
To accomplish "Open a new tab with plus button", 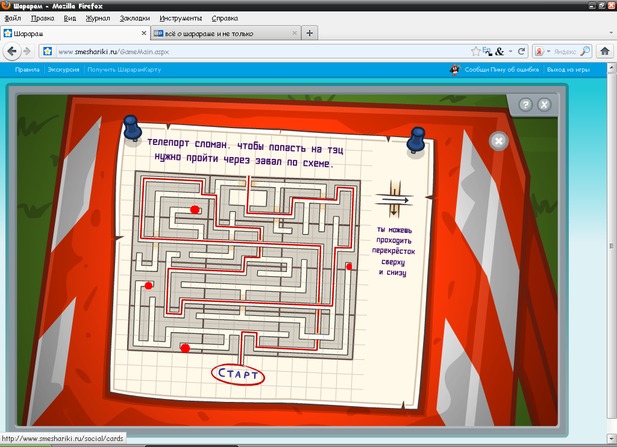I will (x=310, y=33).
